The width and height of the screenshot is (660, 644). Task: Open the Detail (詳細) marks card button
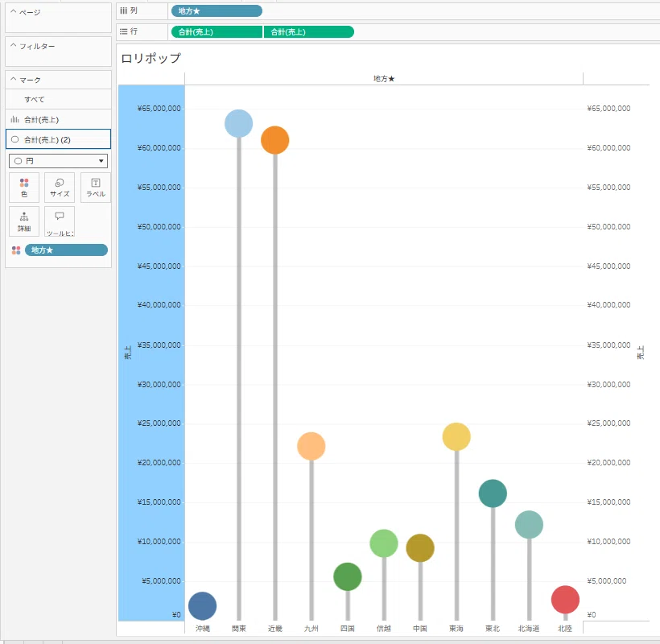[x=24, y=221]
